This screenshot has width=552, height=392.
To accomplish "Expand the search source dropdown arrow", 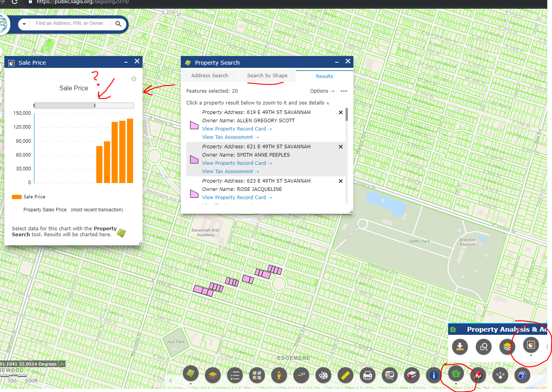I will tap(24, 24).
